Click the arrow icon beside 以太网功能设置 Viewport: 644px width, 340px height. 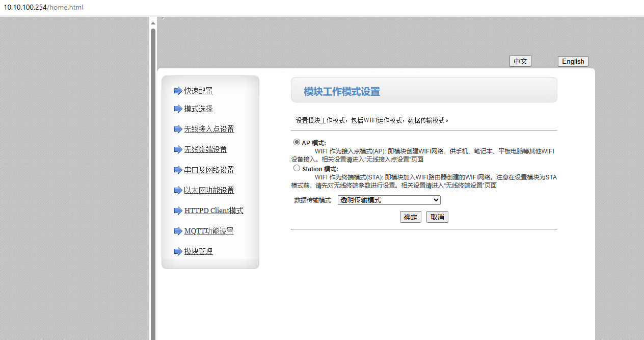tap(178, 190)
